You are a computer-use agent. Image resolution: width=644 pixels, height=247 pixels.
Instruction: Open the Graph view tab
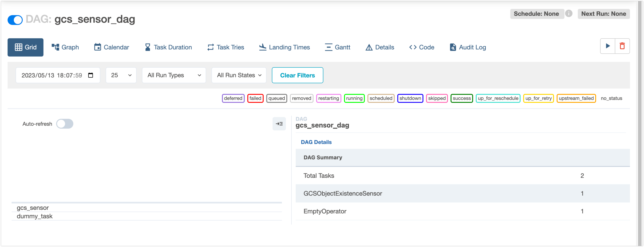click(x=65, y=47)
